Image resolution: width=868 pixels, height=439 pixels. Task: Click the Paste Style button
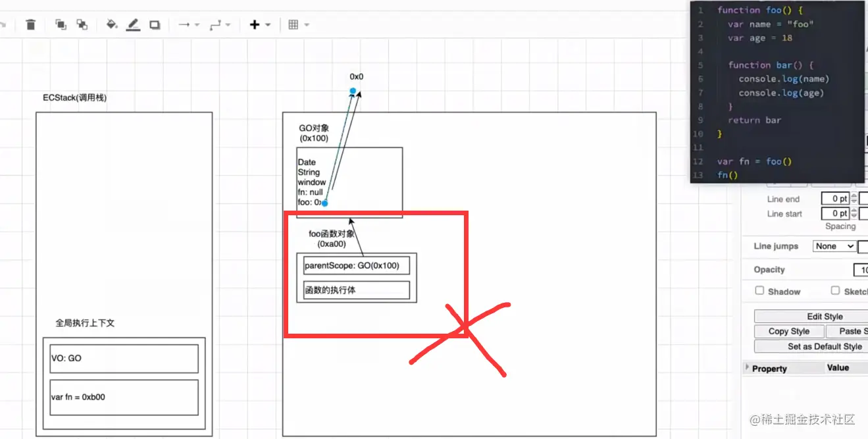coord(847,331)
